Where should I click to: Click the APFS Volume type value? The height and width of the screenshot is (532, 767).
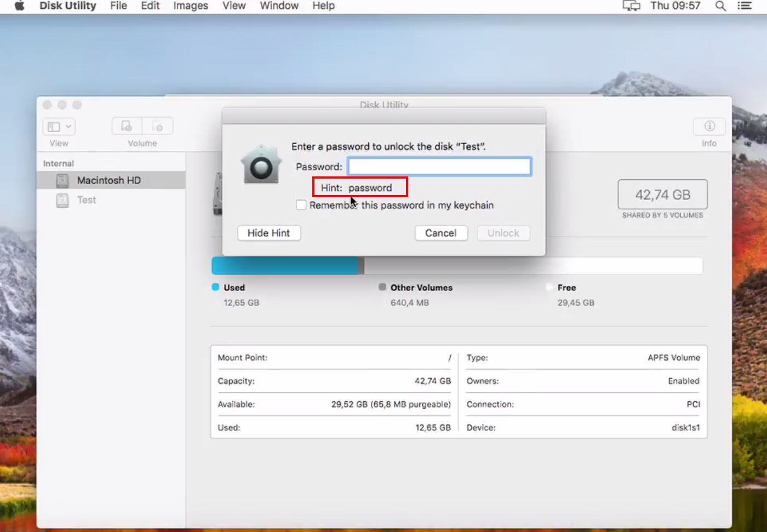coord(674,358)
